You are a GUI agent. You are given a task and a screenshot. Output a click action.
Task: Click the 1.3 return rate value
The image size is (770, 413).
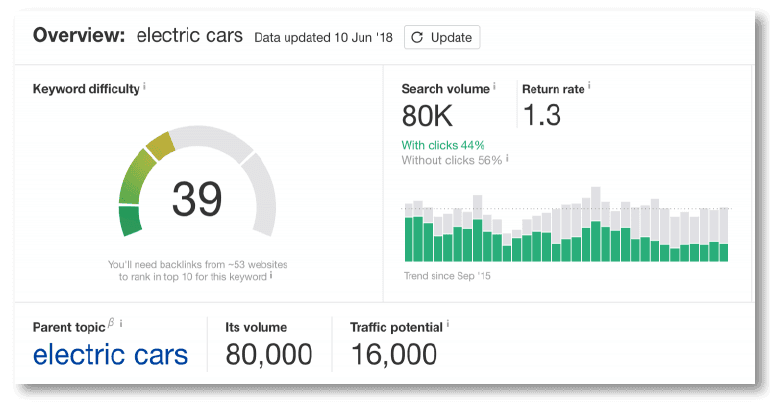541,115
